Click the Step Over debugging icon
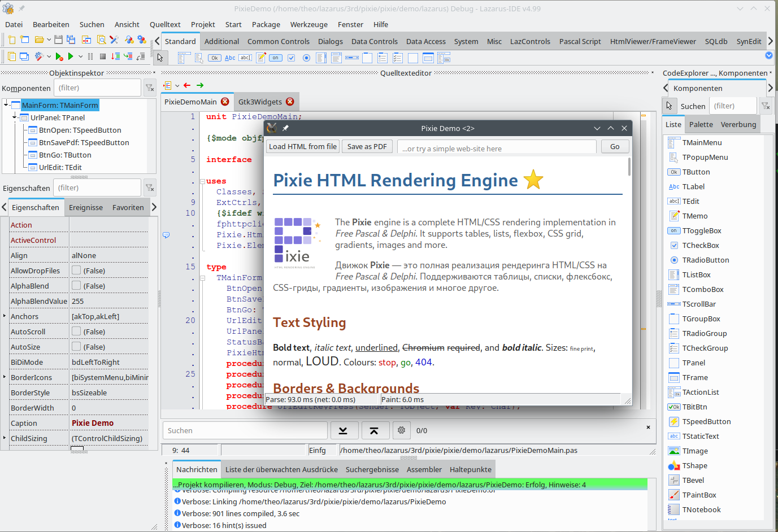The image size is (778, 532). tap(115, 56)
